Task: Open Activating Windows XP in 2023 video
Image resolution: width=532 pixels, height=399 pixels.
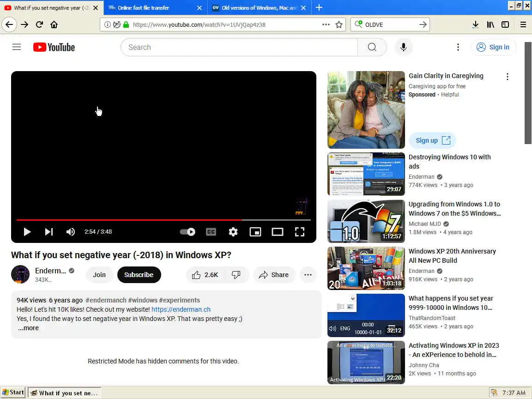Action: pos(454,350)
